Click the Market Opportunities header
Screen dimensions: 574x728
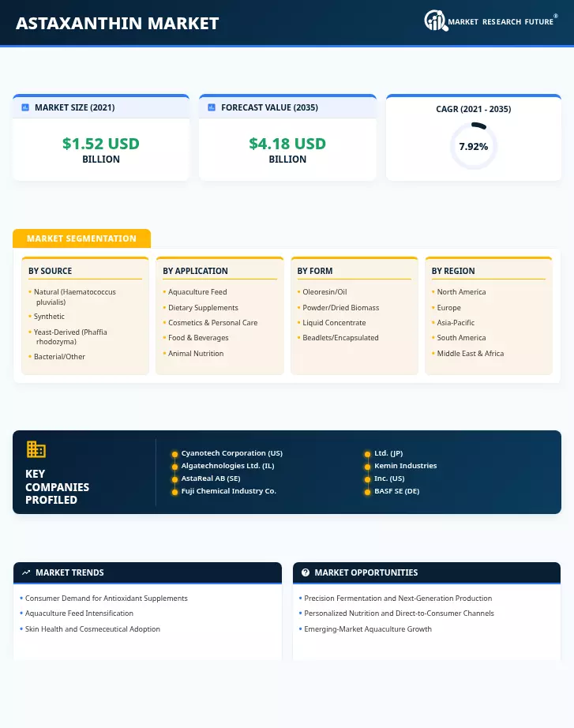427,572
